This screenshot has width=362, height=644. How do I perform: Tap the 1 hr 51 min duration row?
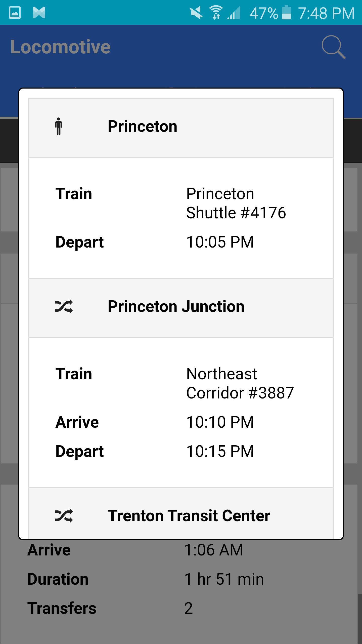[224, 579]
